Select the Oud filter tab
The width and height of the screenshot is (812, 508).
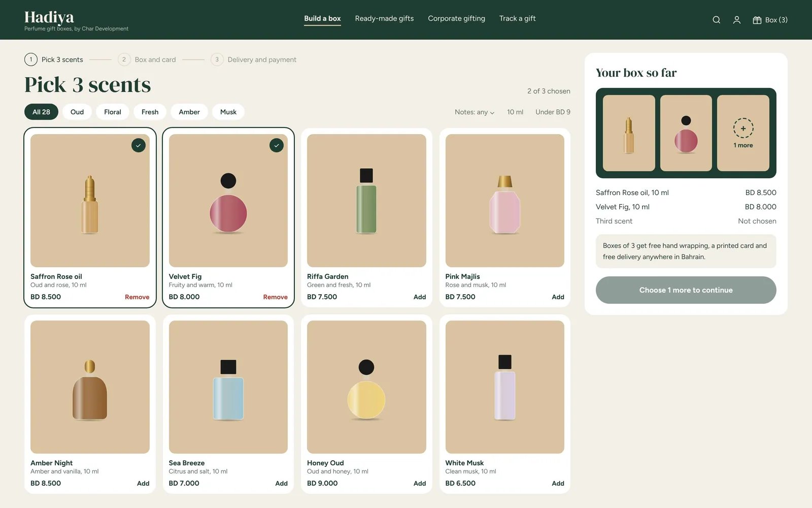click(x=77, y=112)
